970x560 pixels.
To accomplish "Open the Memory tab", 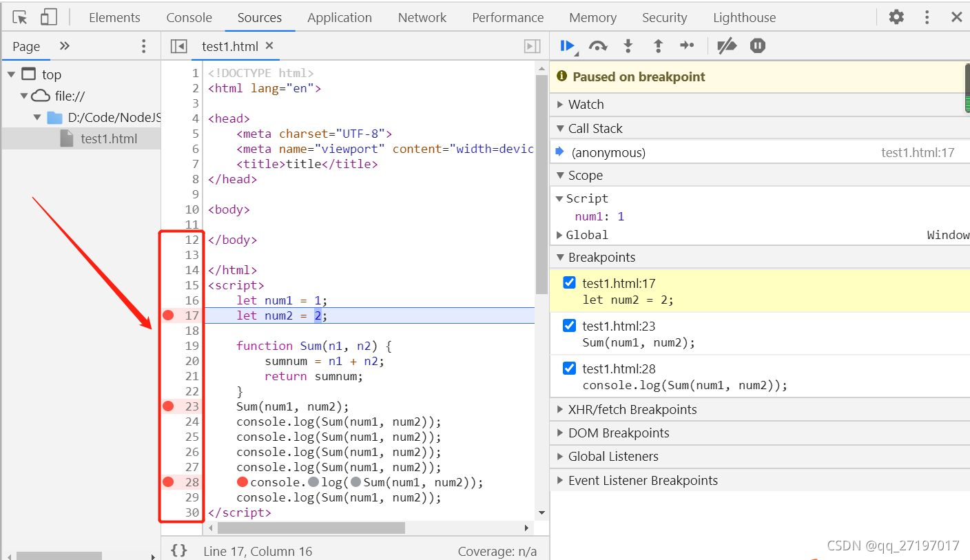I will pyautogui.click(x=592, y=18).
